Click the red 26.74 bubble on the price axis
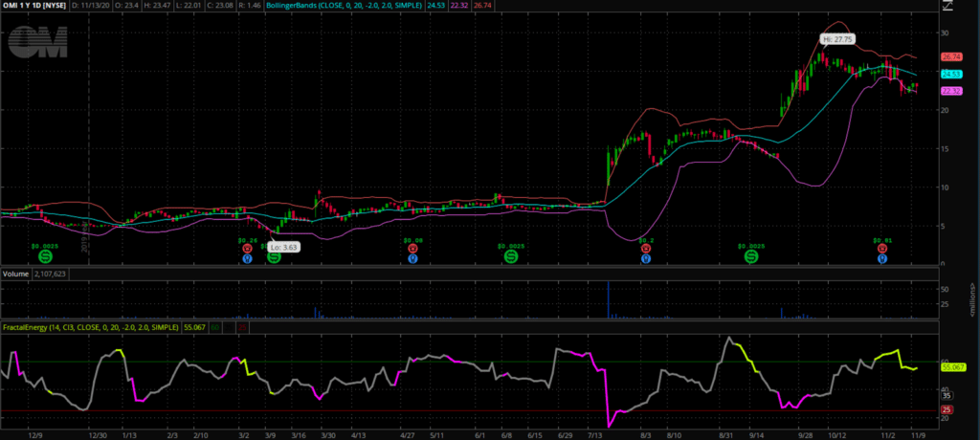The width and height of the screenshot is (980, 440). tap(950, 56)
